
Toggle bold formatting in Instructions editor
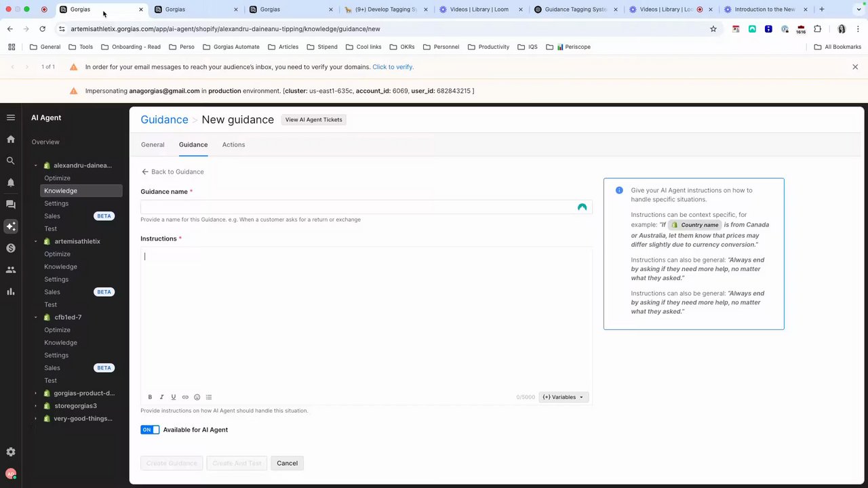[x=150, y=397]
